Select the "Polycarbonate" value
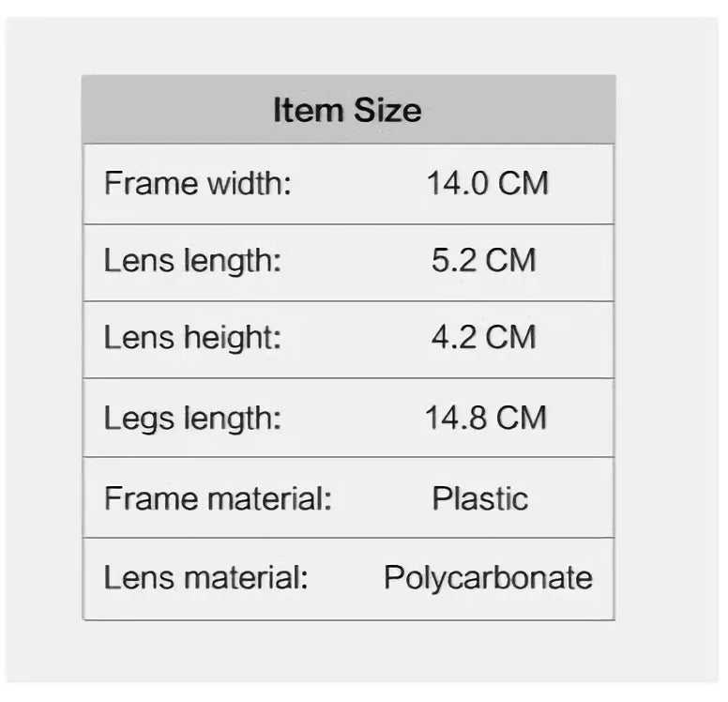 pos(488,577)
